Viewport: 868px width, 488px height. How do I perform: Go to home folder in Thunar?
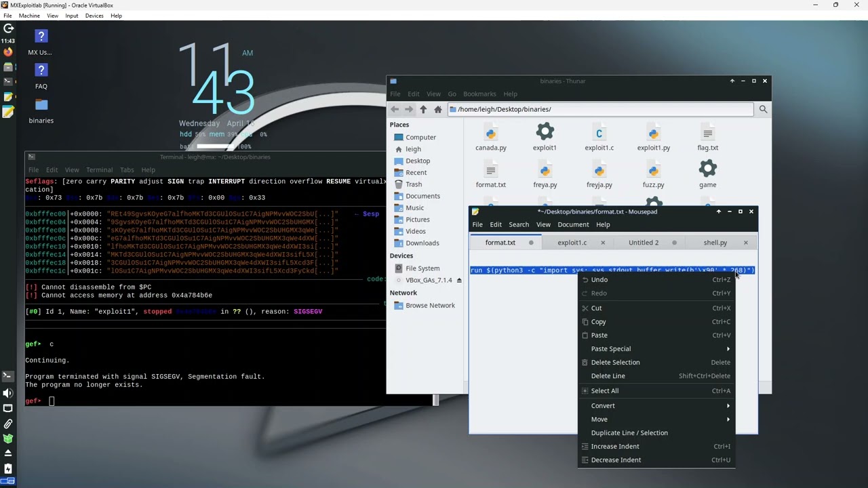point(437,109)
